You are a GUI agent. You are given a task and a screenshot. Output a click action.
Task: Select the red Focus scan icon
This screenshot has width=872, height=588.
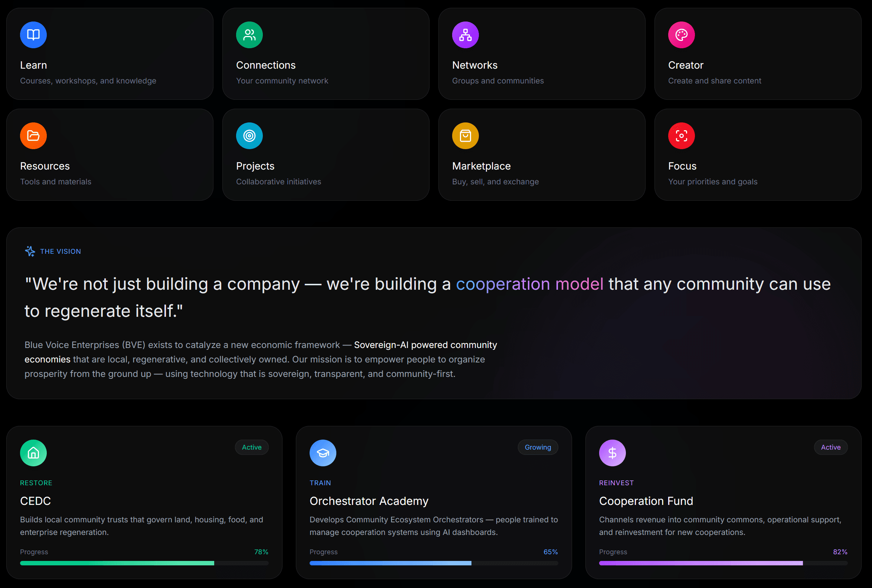coord(682,136)
